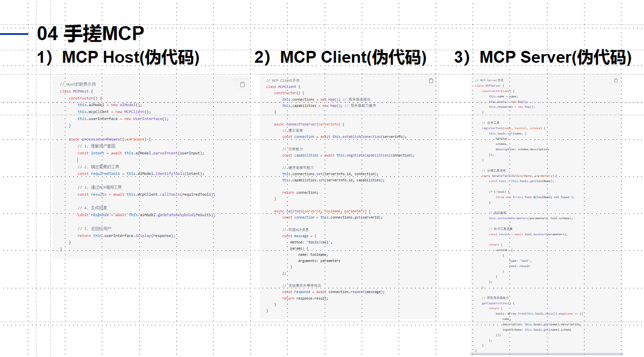Click the comment '// 1. 理解用户意图'
This screenshot has width=644, height=357.
click(x=96, y=146)
